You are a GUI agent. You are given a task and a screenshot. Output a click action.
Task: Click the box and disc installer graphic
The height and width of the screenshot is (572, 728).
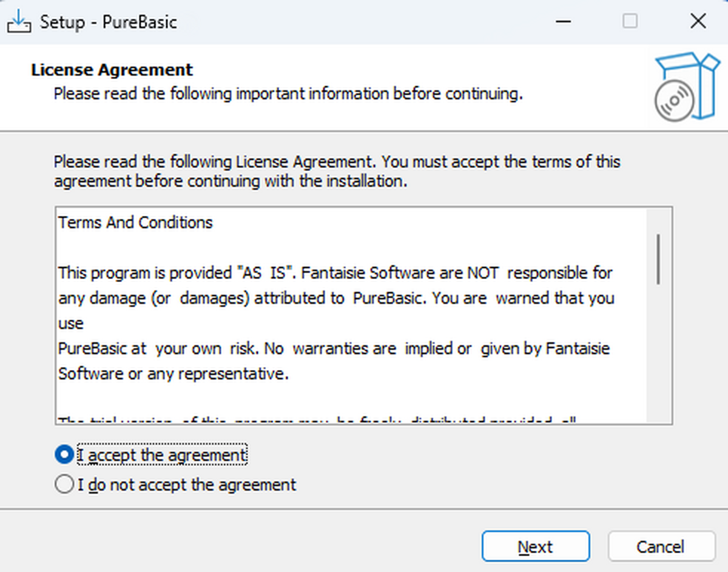click(x=687, y=86)
